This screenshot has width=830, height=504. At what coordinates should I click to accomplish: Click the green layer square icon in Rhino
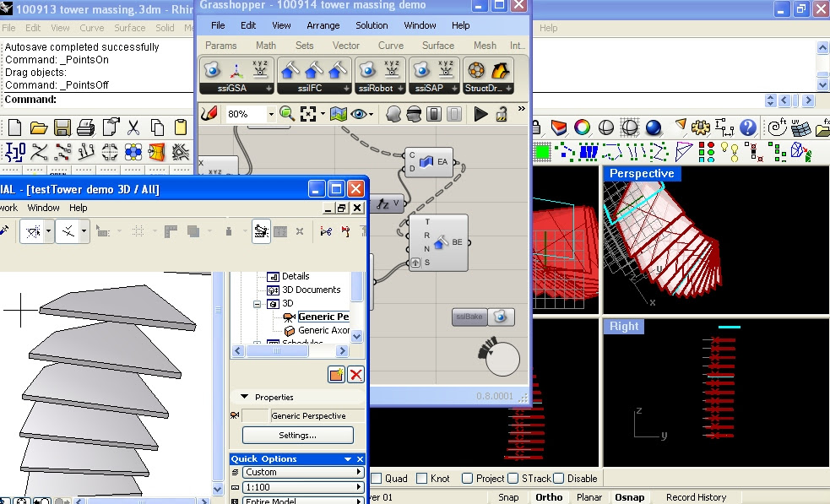(x=542, y=153)
